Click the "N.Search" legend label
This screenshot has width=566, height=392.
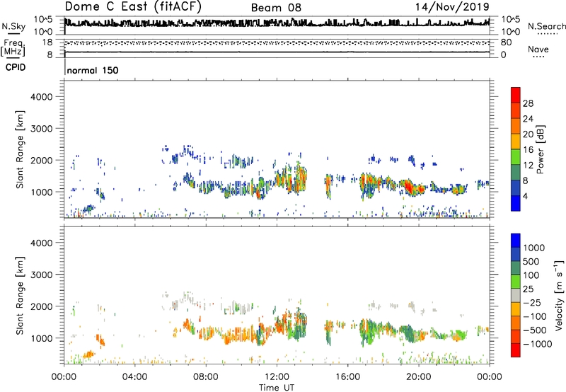pyautogui.click(x=546, y=26)
